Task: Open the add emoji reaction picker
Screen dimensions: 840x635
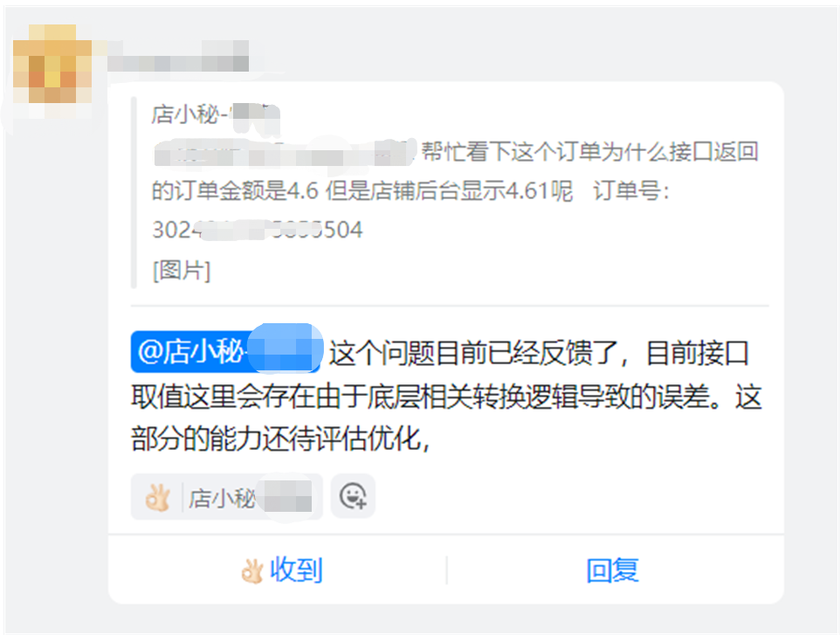Action: (x=353, y=496)
